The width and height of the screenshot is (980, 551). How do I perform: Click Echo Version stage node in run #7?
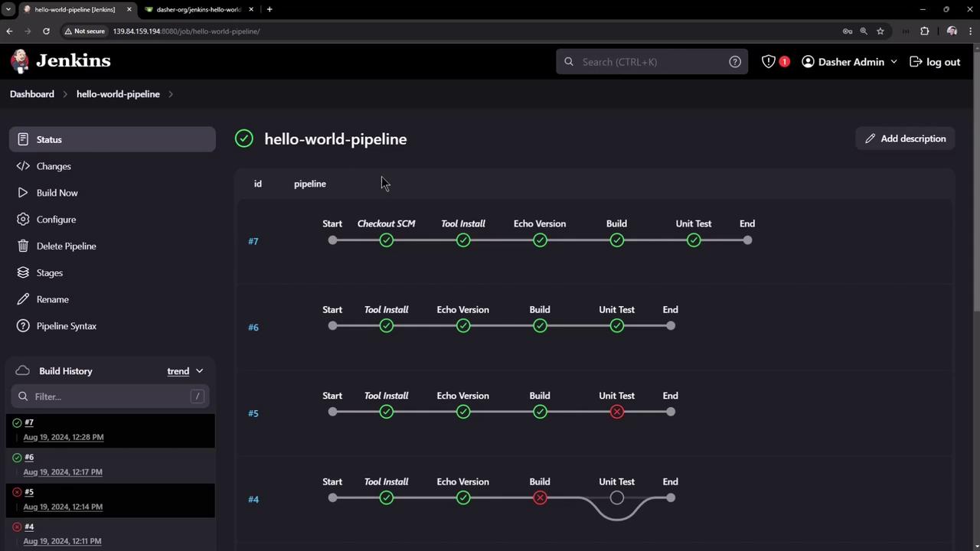pyautogui.click(x=540, y=240)
